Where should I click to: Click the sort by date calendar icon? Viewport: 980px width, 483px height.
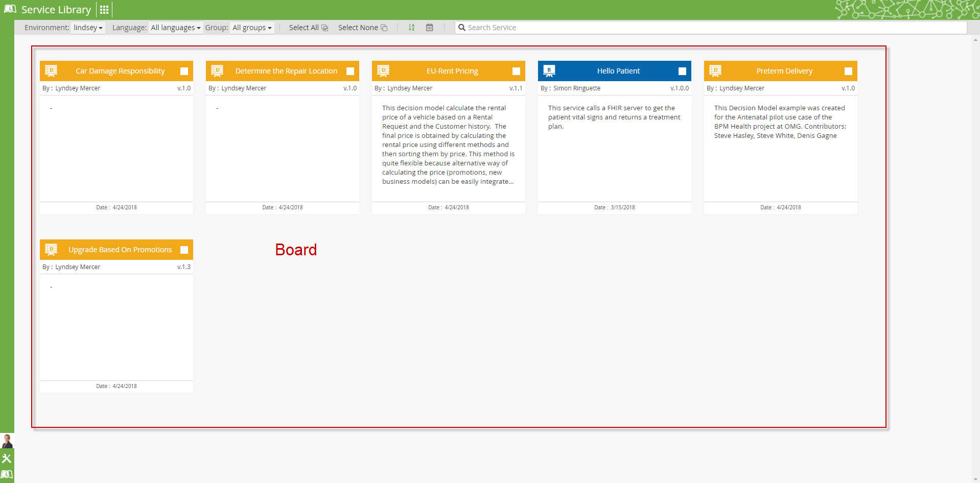430,28
